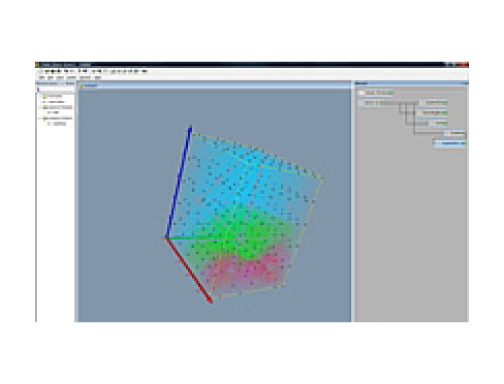
Task: Select the last row in the left tree
Action: pyautogui.click(x=57, y=124)
